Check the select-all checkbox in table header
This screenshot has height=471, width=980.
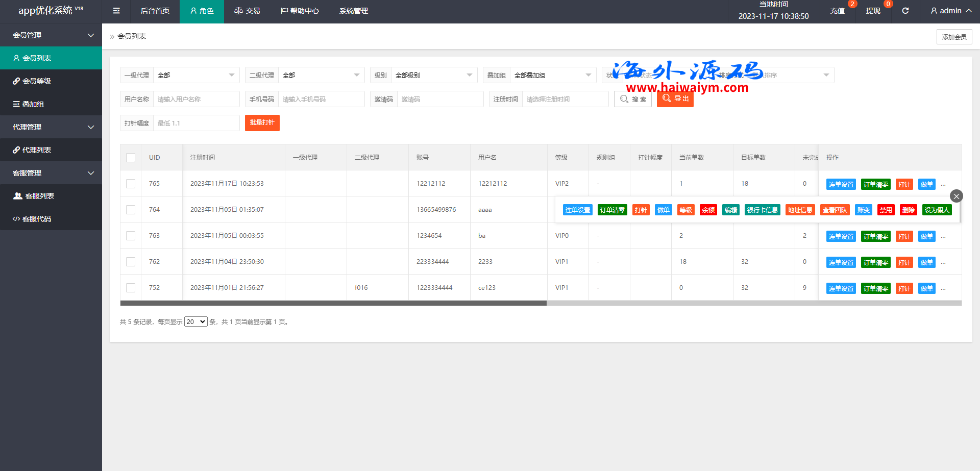click(131, 158)
